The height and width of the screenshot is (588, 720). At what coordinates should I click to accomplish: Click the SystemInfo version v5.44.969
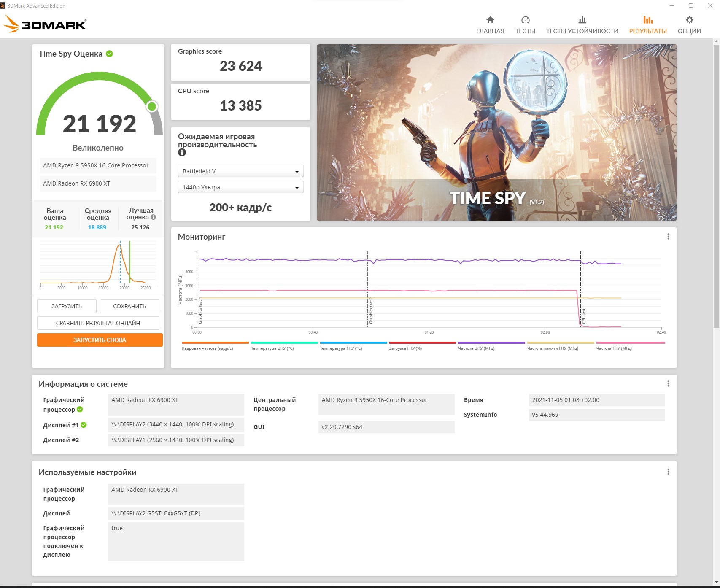click(x=596, y=415)
